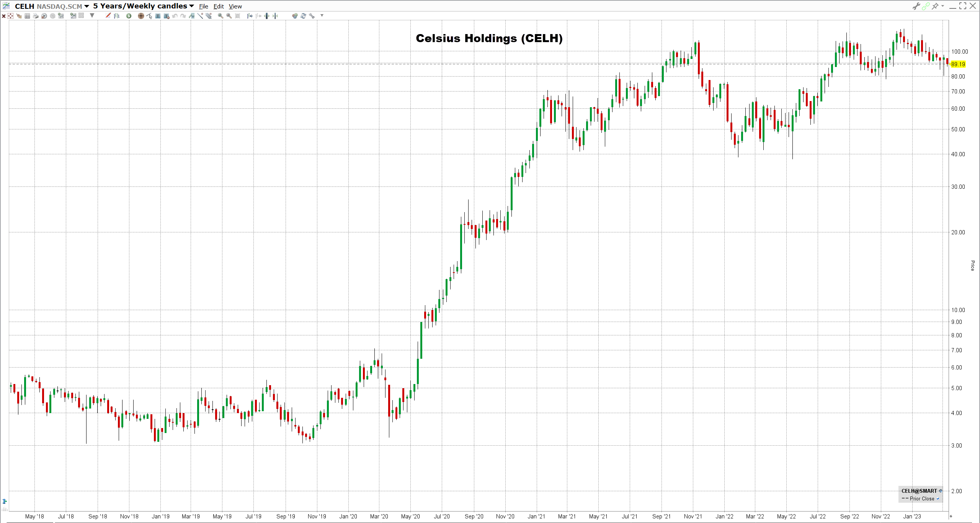
Task: Expand the toolbar overflow arrow
Action: (x=322, y=16)
